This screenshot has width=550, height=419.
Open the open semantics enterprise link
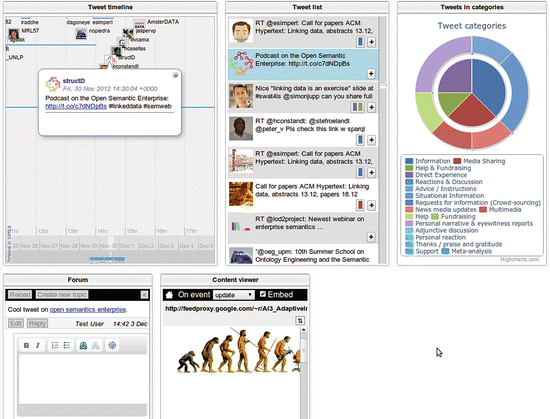click(88, 310)
